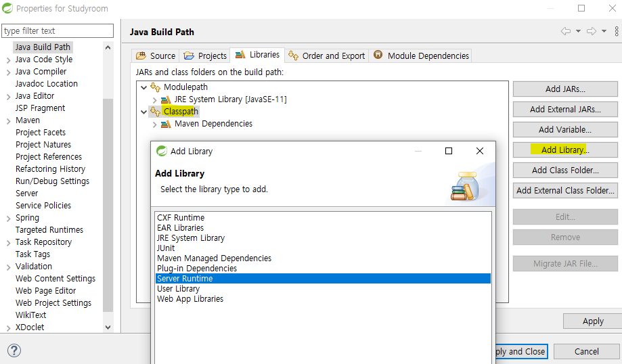The width and height of the screenshot is (622, 364).
Task: Expand the Spring sidebar entry
Action: [8, 219]
